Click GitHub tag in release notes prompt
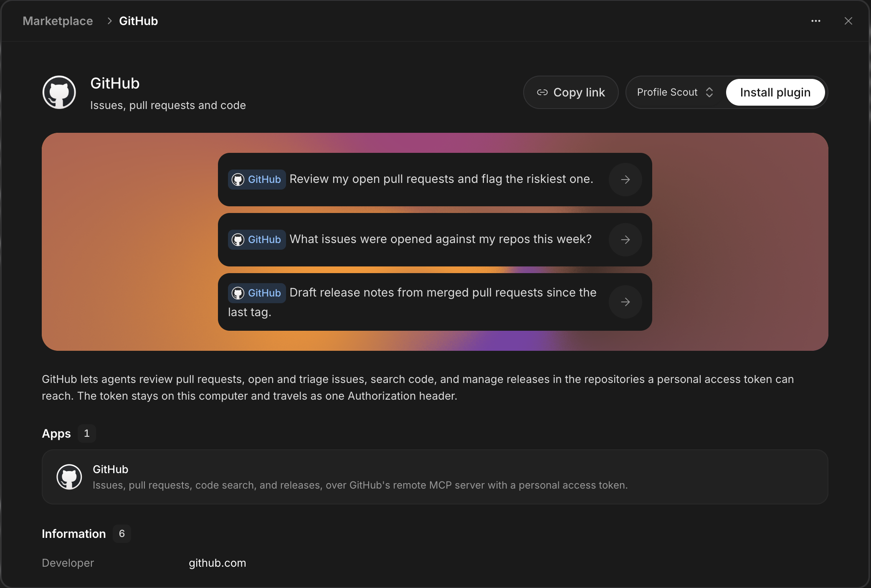The image size is (871, 588). 257,293
